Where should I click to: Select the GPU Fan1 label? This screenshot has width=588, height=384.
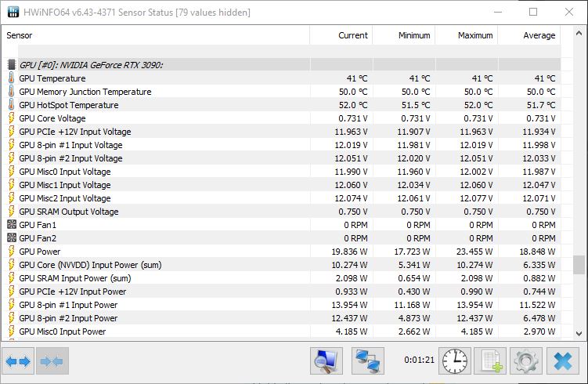pos(38,225)
